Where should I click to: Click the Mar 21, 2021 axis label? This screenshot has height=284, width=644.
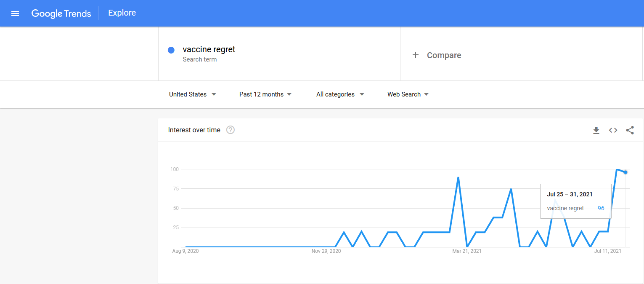(x=467, y=251)
